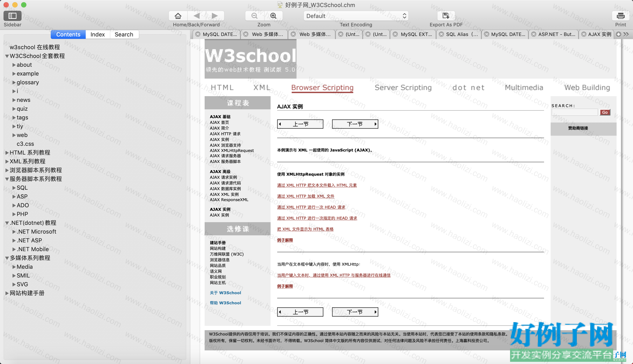The width and height of the screenshot is (633, 364).
Task: Open the Browser Scripting navigation tab
Action: point(322,88)
